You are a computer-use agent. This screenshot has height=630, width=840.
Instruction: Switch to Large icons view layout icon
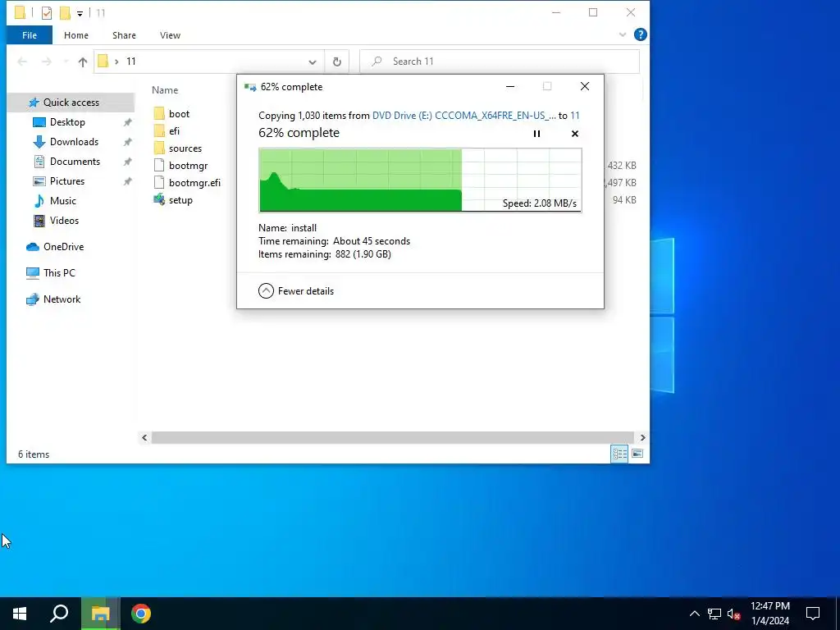coord(637,454)
